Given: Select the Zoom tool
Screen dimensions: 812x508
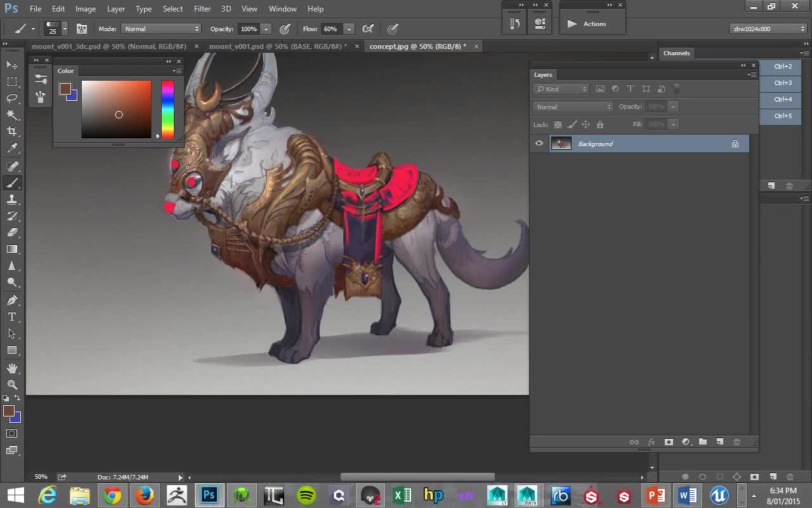Looking at the screenshot, I should coord(12,384).
